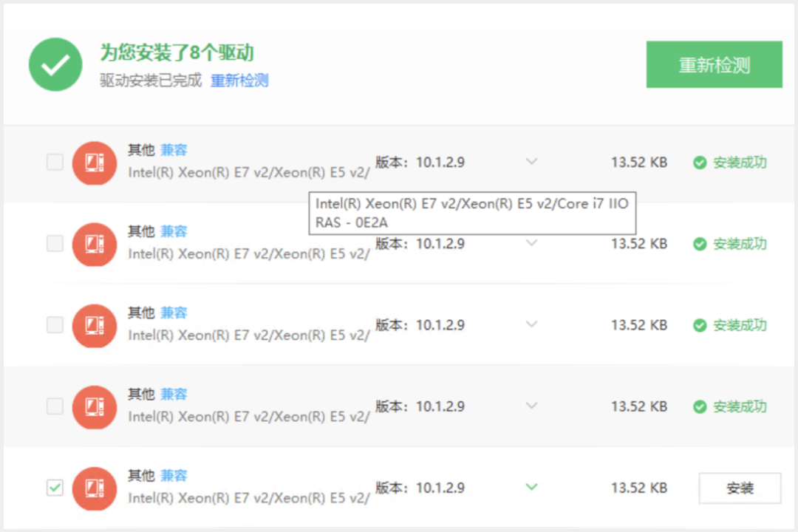
Task: Expand the version details of the first driver
Action: (531, 161)
